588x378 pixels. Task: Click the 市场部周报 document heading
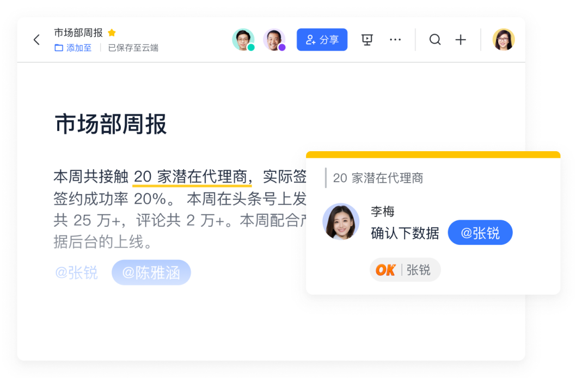coord(111,125)
